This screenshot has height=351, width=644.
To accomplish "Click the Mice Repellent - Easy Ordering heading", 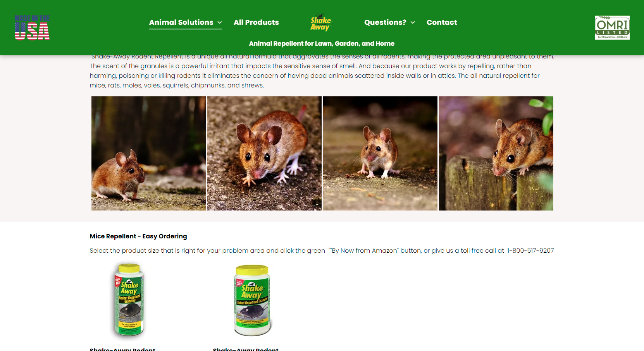I will [138, 236].
